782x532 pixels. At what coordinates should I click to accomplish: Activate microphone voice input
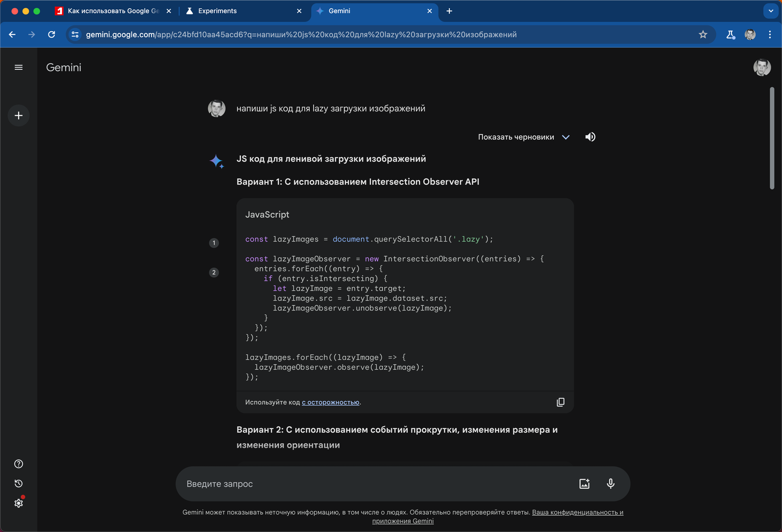pyautogui.click(x=611, y=484)
